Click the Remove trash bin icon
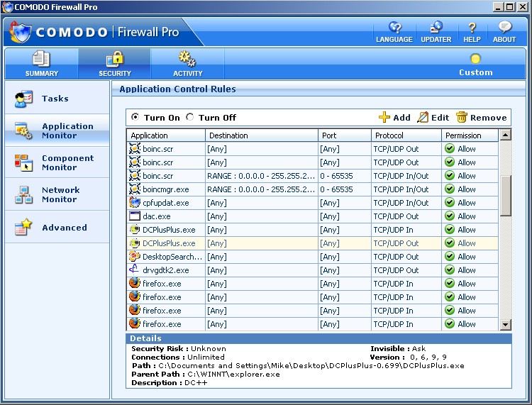 click(x=461, y=117)
